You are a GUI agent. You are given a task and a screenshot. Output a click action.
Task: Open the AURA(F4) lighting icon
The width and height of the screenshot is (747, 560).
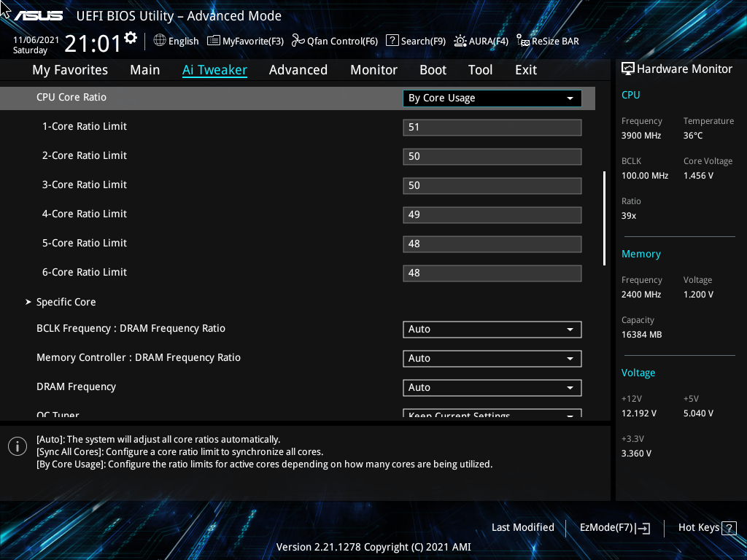pyautogui.click(x=460, y=41)
